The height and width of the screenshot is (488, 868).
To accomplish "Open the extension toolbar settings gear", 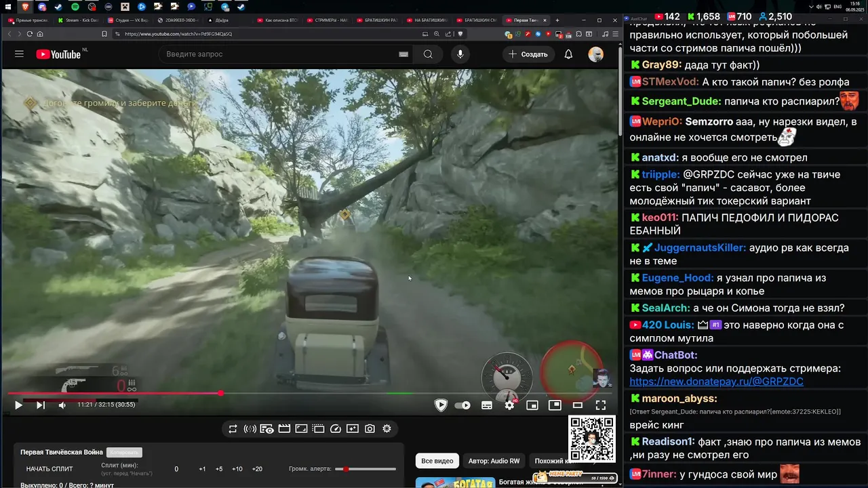I will pyautogui.click(x=387, y=429).
